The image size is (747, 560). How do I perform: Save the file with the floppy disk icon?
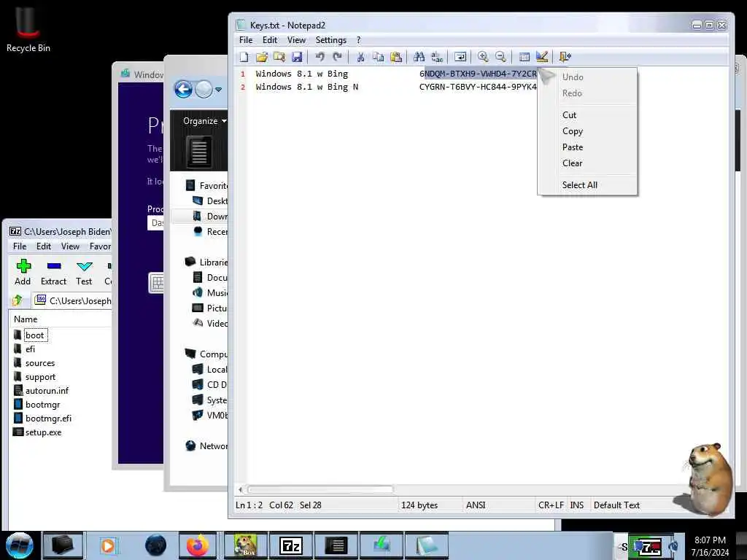click(297, 57)
